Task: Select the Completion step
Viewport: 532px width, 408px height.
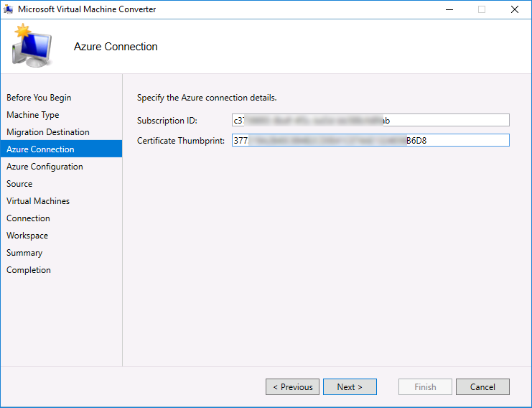Action: click(x=29, y=270)
